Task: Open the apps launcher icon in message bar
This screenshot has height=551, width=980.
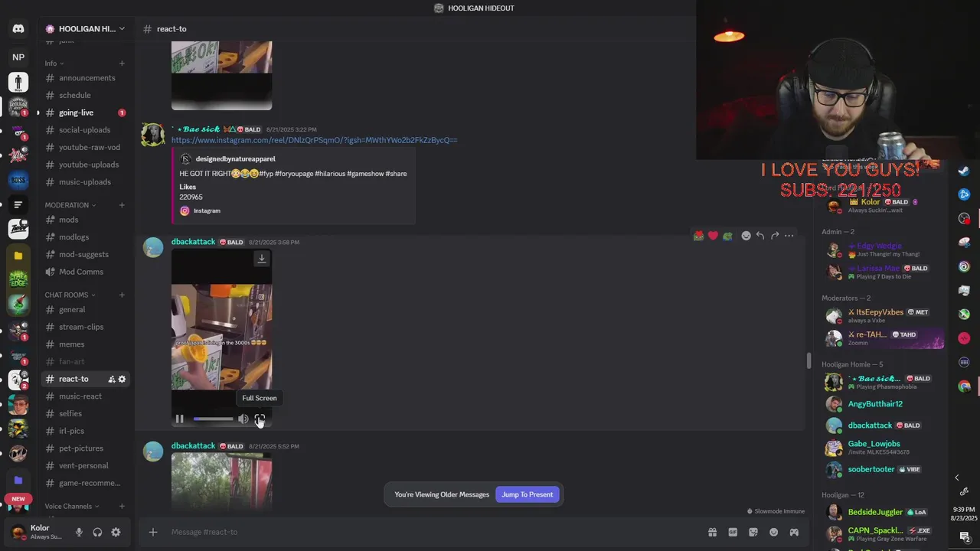Action: 794,532
